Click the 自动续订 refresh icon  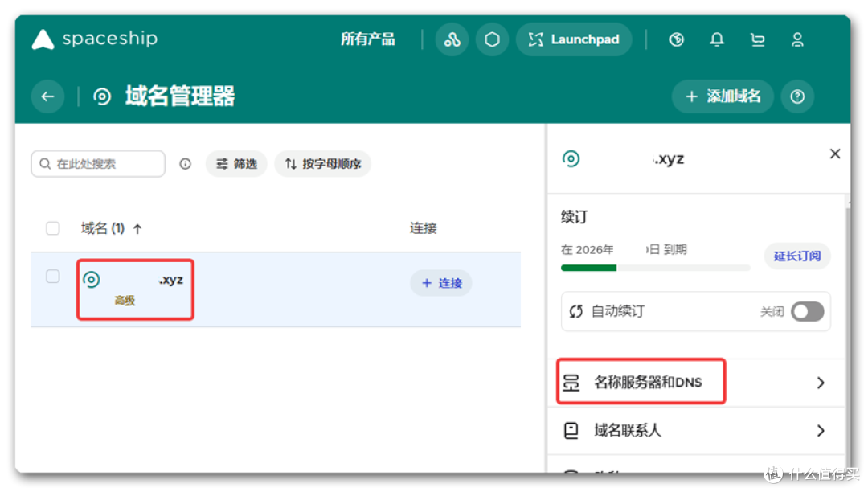click(575, 312)
